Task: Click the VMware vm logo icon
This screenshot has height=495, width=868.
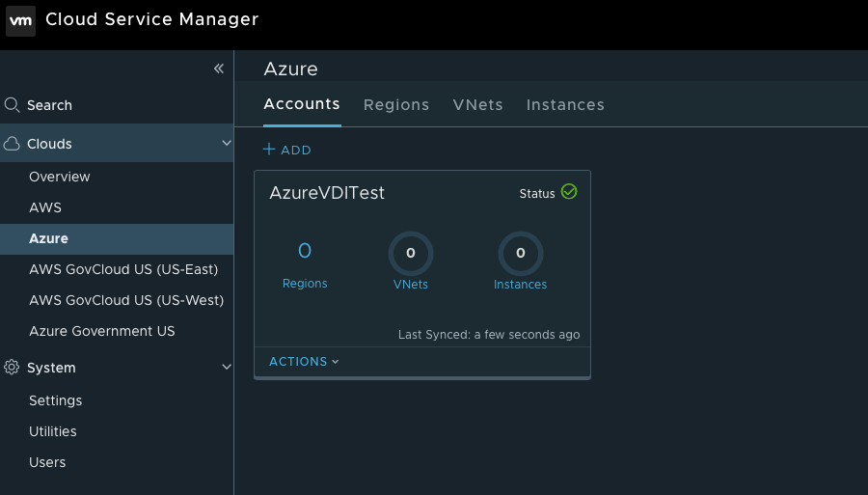Action: pos(20,21)
